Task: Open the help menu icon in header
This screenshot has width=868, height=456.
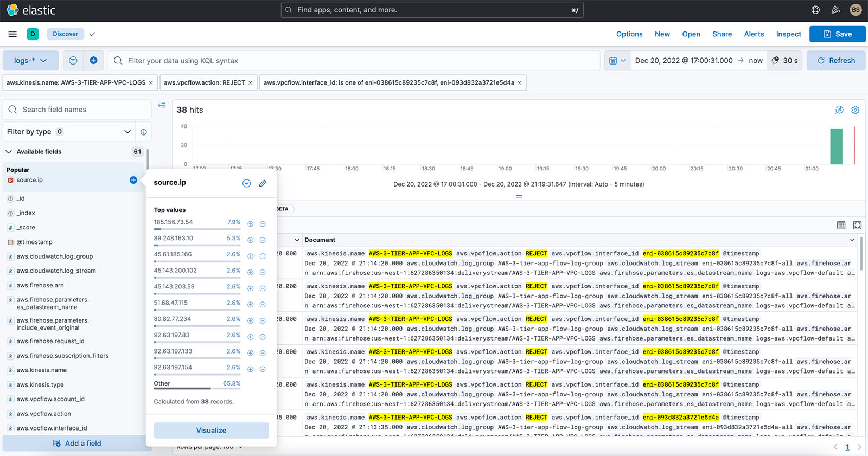Action: coord(815,10)
